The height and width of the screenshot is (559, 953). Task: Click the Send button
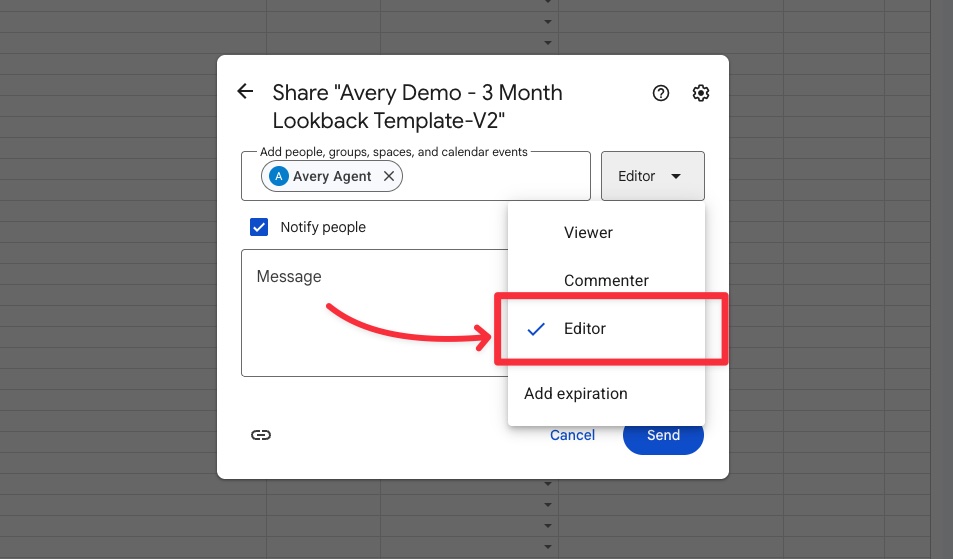(x=663, y=435)
